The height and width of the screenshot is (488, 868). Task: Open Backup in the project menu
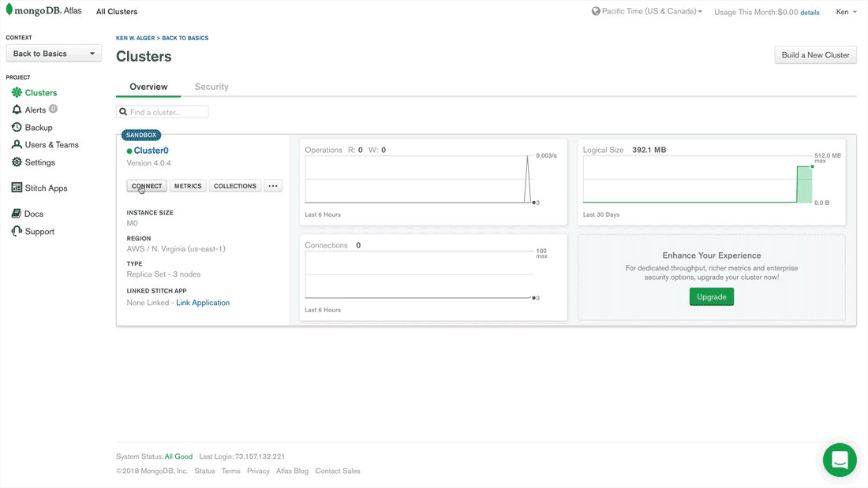point(39,127)
